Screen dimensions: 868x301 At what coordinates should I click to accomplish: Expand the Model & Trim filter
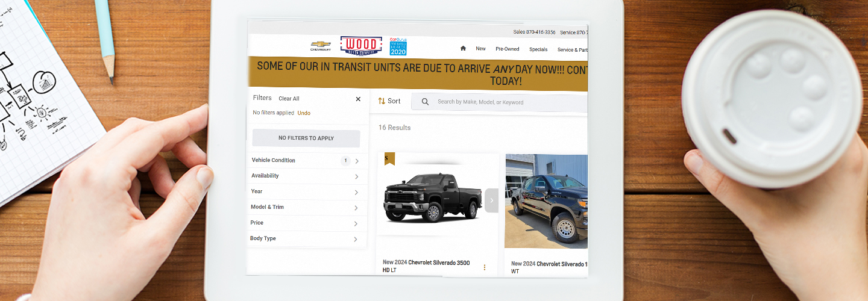tap(306, 208)
